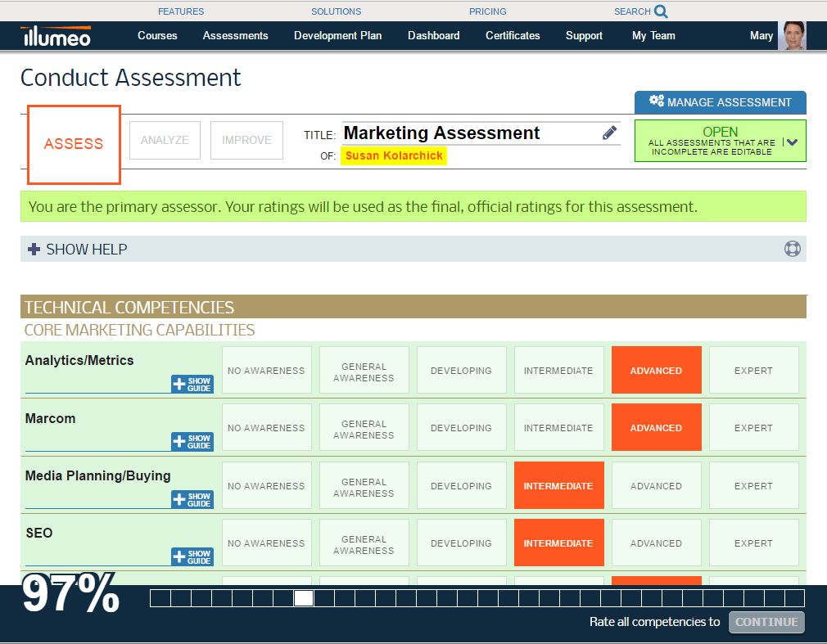Switch to the ANALYZE tab
Screen dimensions: 827x644
(165, 140)
